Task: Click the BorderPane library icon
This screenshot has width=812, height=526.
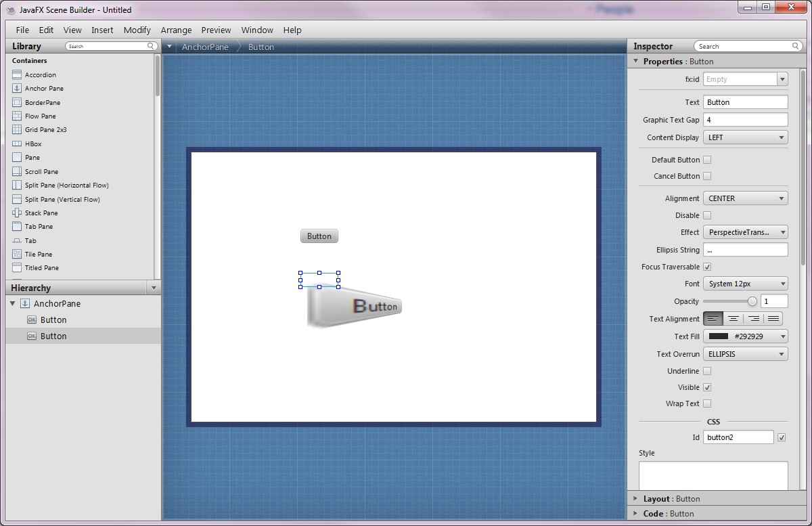Action: [x=18, y=102]
